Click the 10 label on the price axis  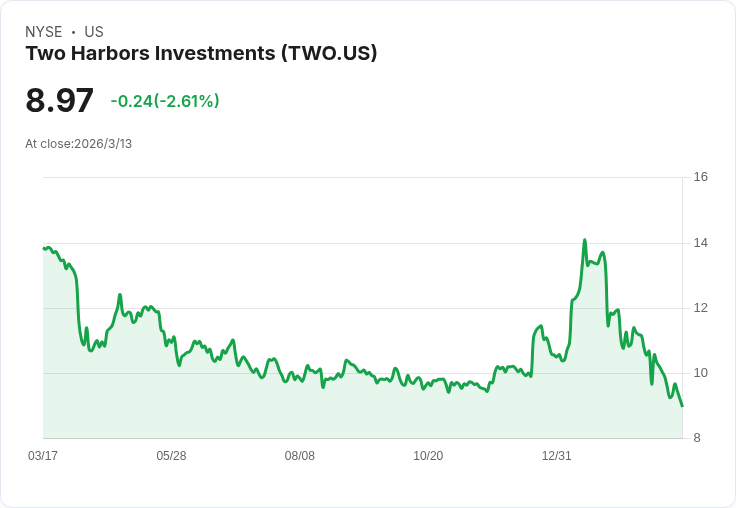pos(700,373)
